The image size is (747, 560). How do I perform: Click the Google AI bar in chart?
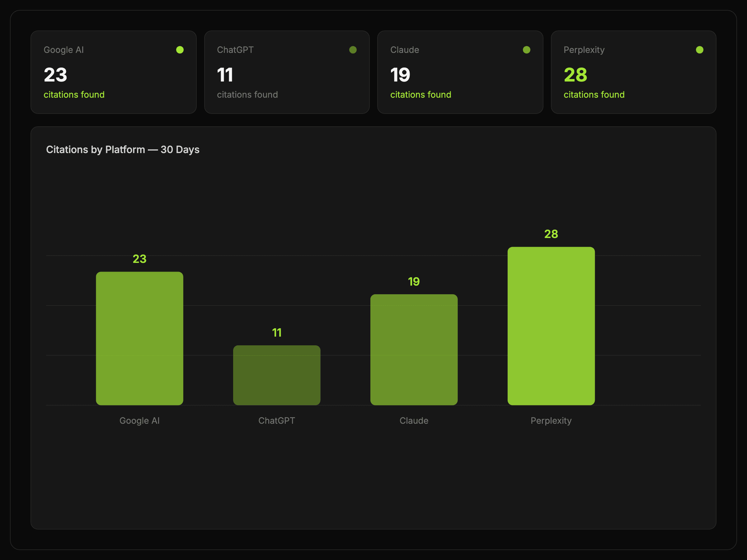pyautogui.click(x=139, y=338)
